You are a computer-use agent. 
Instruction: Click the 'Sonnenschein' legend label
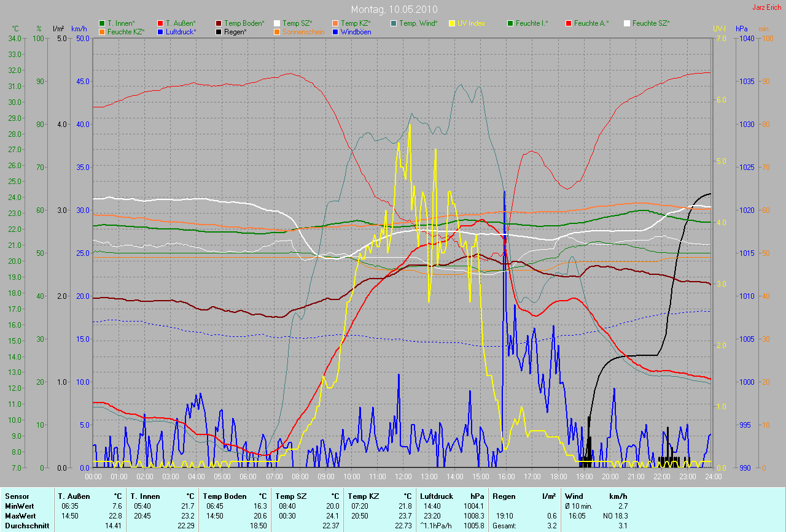[x=303, y=31]
